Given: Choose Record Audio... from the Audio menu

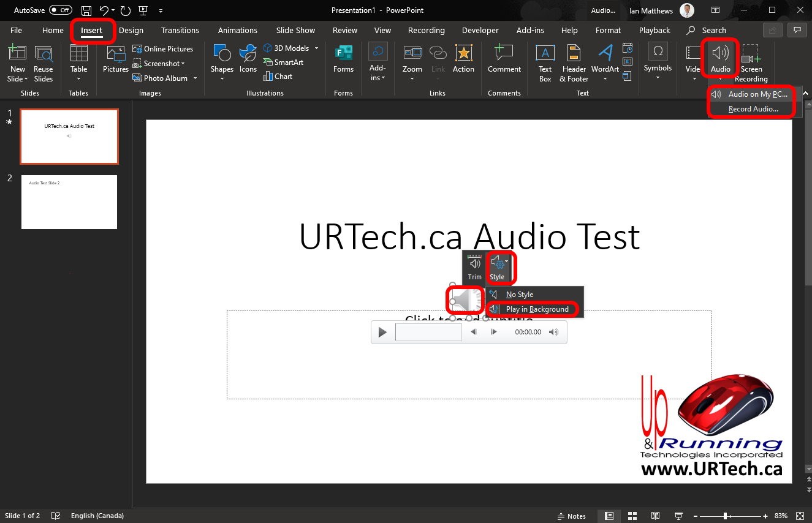Looking at the screenshot, I should click(x=753, y=109).
